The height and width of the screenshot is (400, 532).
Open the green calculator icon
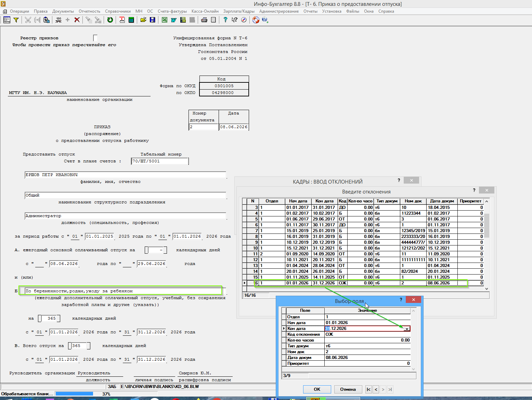pos(131,20)
